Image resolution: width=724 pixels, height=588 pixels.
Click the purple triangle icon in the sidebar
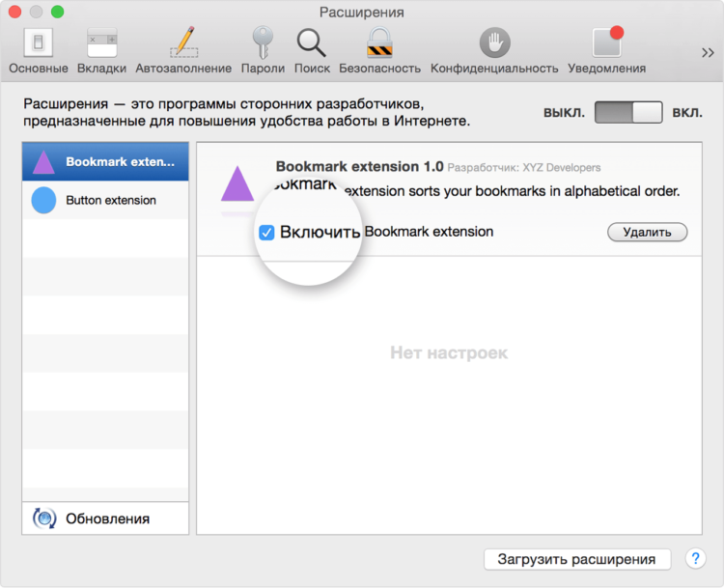click(43, 162)
